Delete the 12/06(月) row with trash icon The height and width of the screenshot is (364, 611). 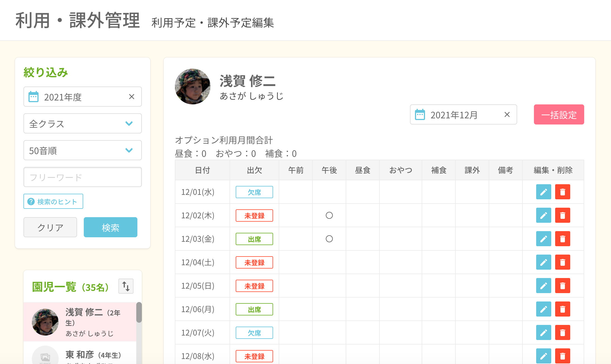[x=562, y=309]
